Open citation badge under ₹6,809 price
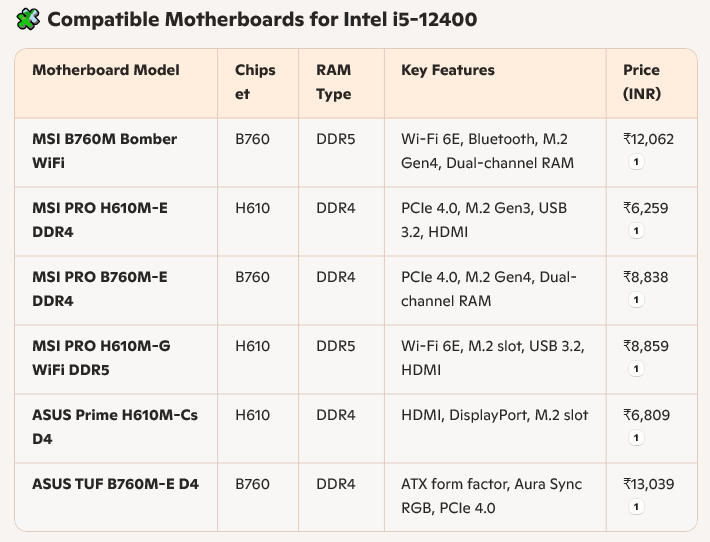This screenshot has height=542, width=710. pyautogui.click(x=636, y=438)
